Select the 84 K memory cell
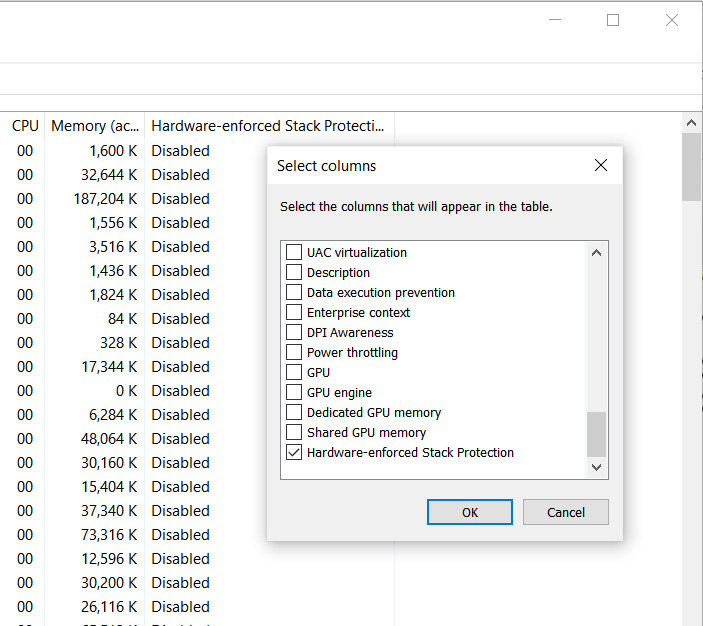 [x=122, y=319]
